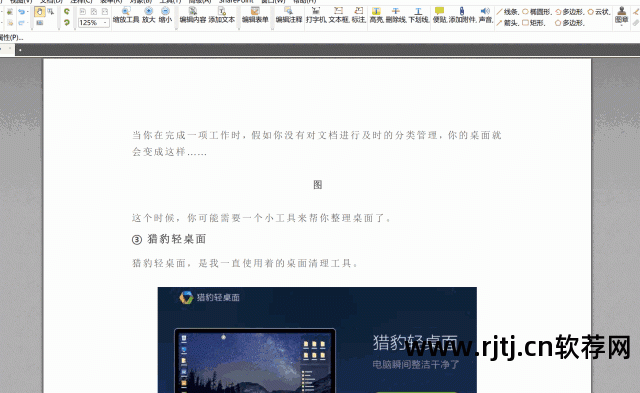640x393 pixels.
Task: Click the embedded 猎豹轻桌面 promo image
Action: point(317,340)
